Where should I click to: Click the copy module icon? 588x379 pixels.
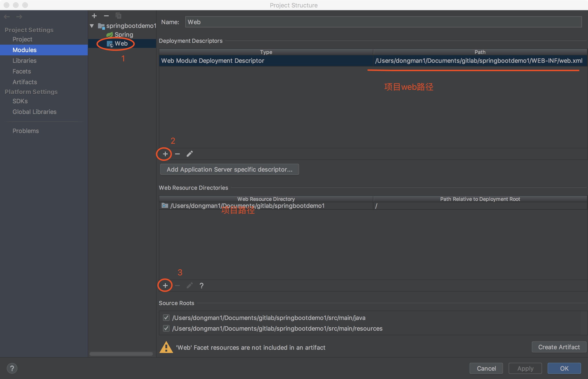118,16
